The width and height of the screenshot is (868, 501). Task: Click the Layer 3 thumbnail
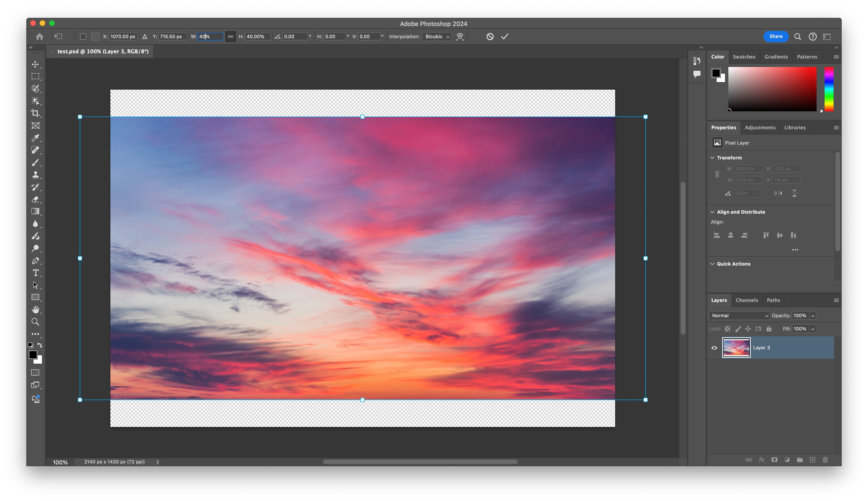(736, 347)
